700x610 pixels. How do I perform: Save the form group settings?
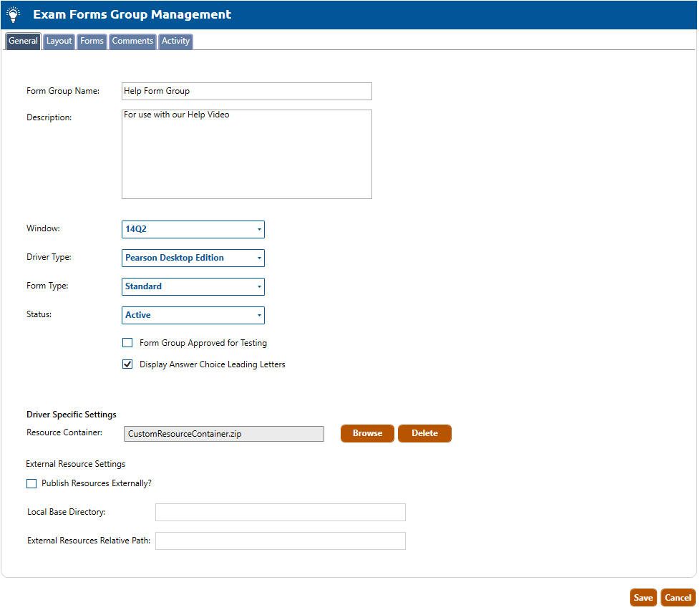643,598
